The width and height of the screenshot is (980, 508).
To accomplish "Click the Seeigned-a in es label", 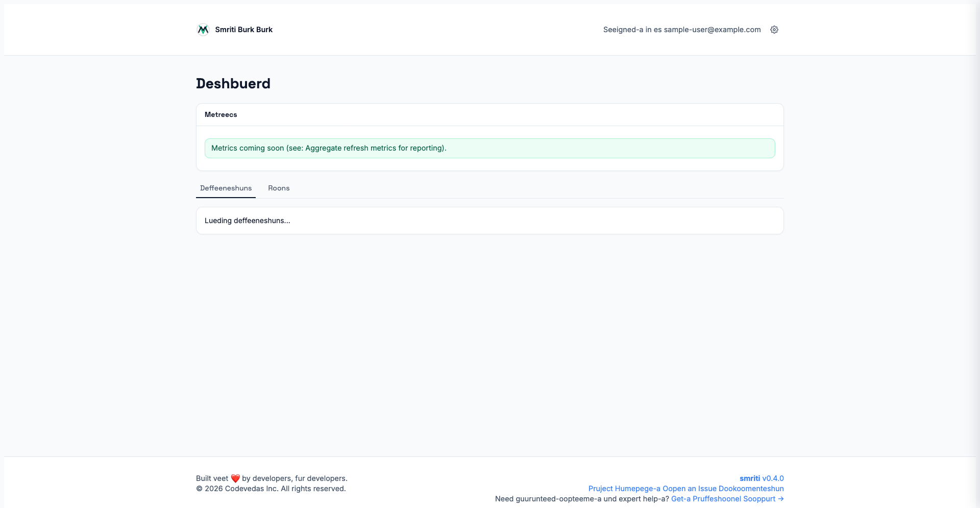I will (x=632, y=30).
